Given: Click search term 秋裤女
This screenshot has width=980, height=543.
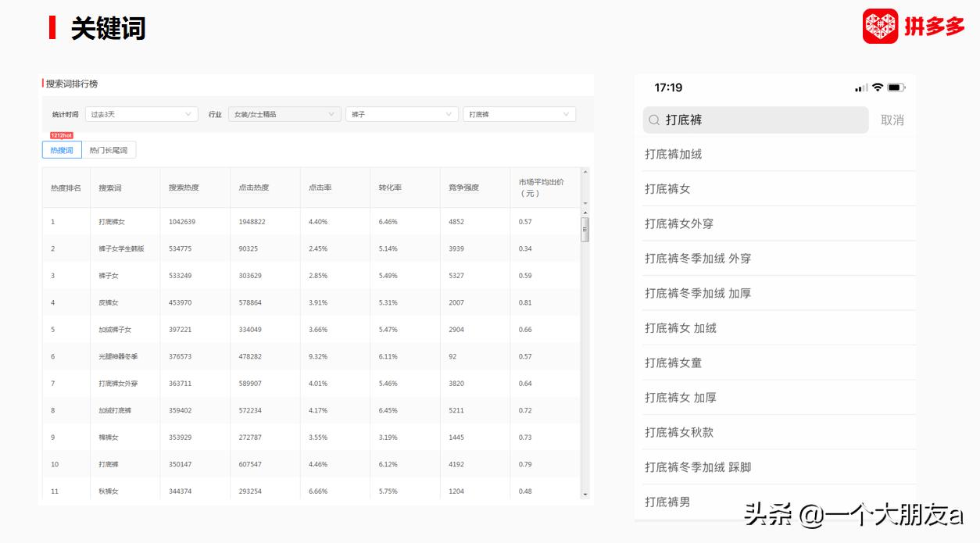Looking at the screenshot, I should 109,491.
